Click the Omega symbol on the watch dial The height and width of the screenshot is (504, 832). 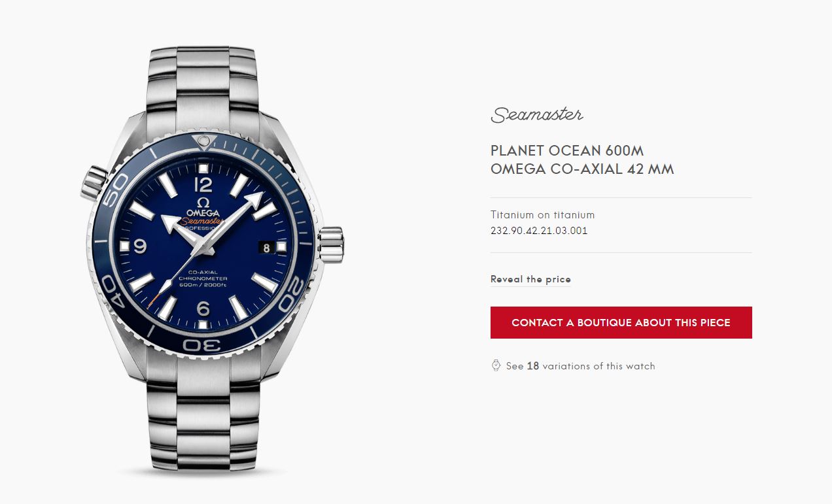click(203, 202)
